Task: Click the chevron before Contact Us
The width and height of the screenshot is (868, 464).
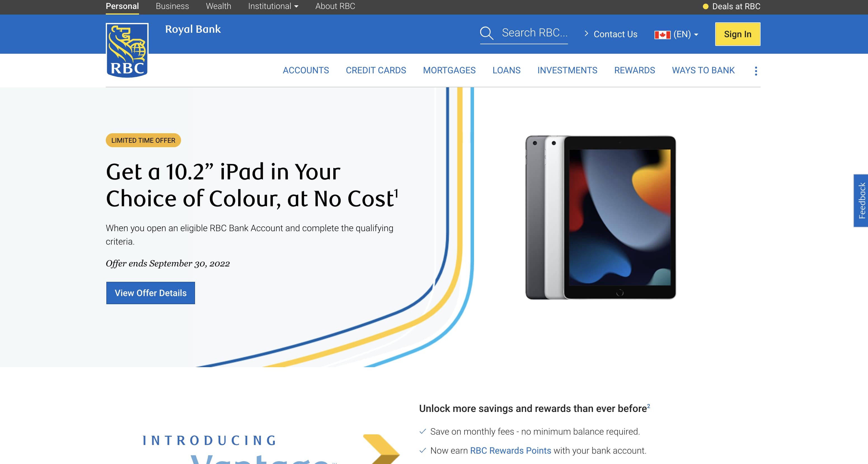Action: (586, 33)
